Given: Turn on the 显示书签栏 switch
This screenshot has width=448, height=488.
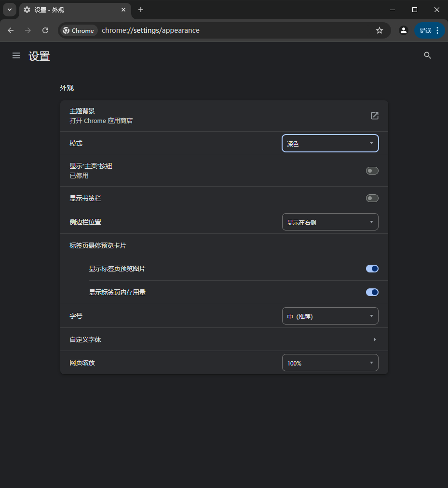Looking at the screenshot, I should tap(372, 198).
